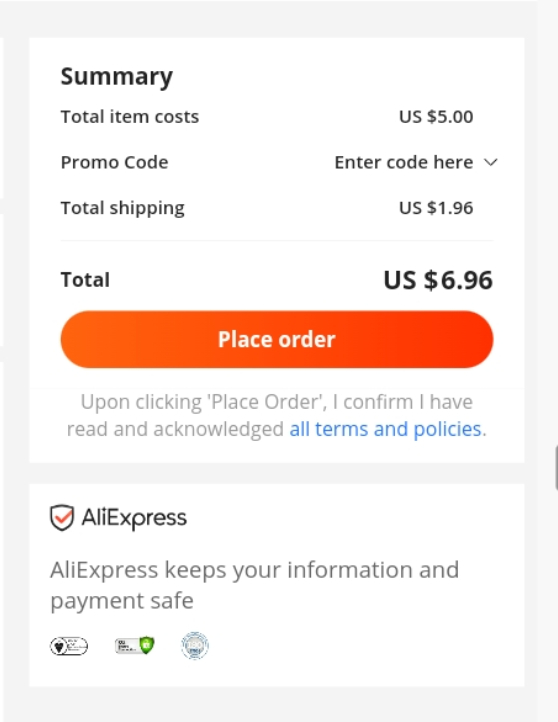Click the bold Total label

click(x=85, y=280)
